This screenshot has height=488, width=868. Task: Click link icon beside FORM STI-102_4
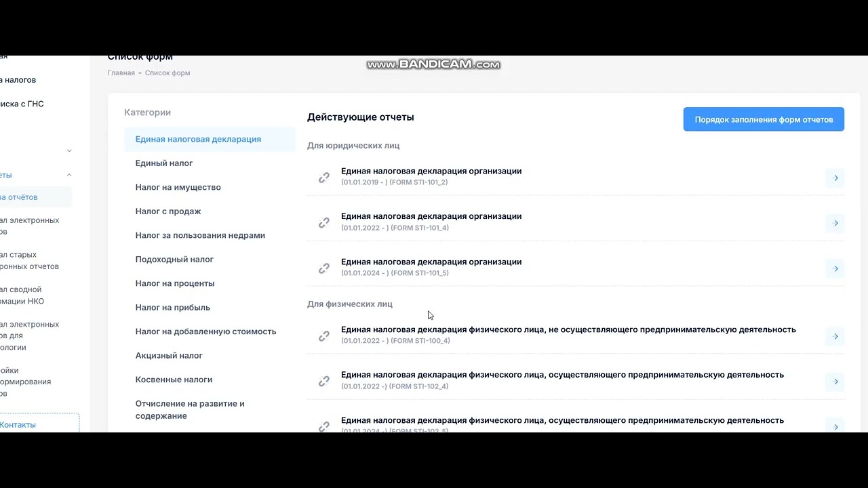(324, 382)
